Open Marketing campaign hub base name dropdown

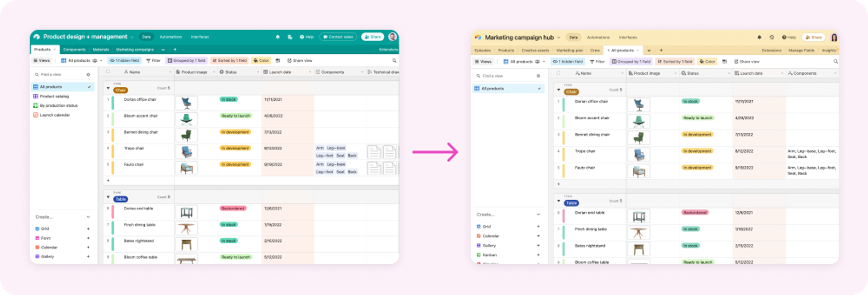pyautogui.click(x=559, y=37)
